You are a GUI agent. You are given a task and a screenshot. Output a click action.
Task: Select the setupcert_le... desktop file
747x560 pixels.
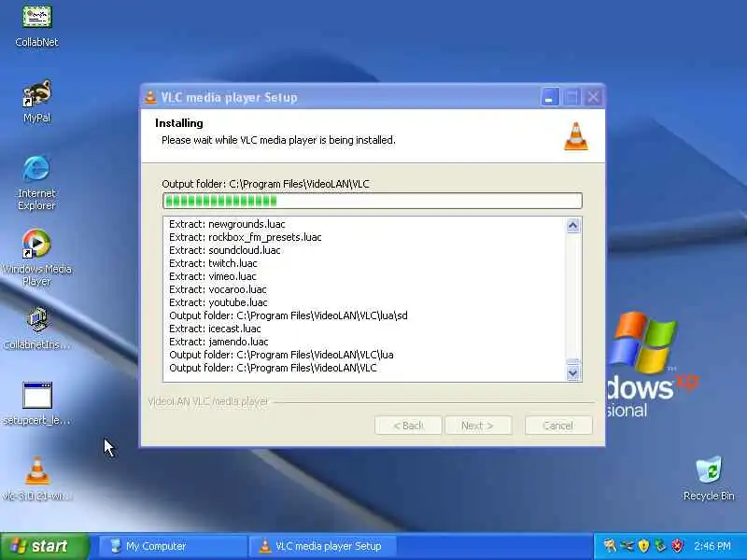coord(36,404)
